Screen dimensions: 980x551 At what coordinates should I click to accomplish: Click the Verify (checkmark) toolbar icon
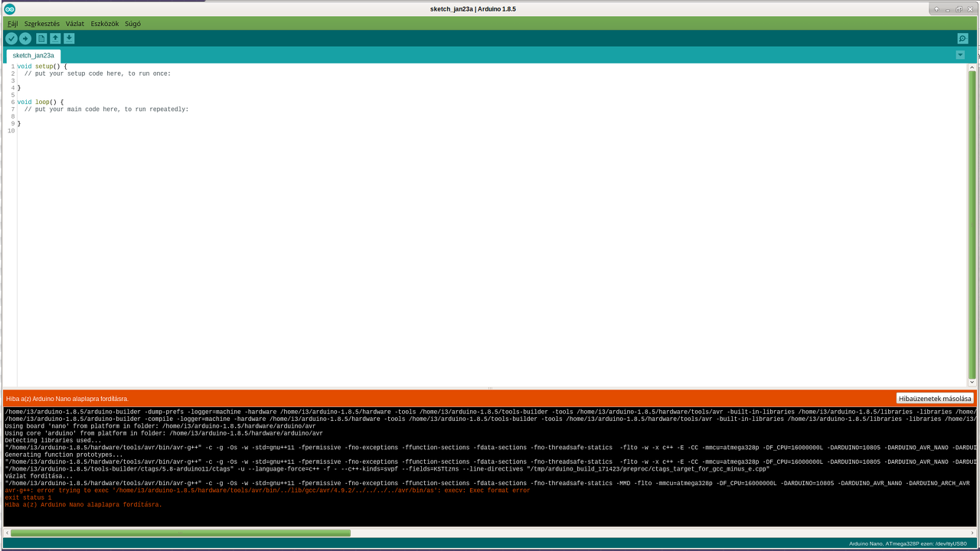tap(11, 38)
